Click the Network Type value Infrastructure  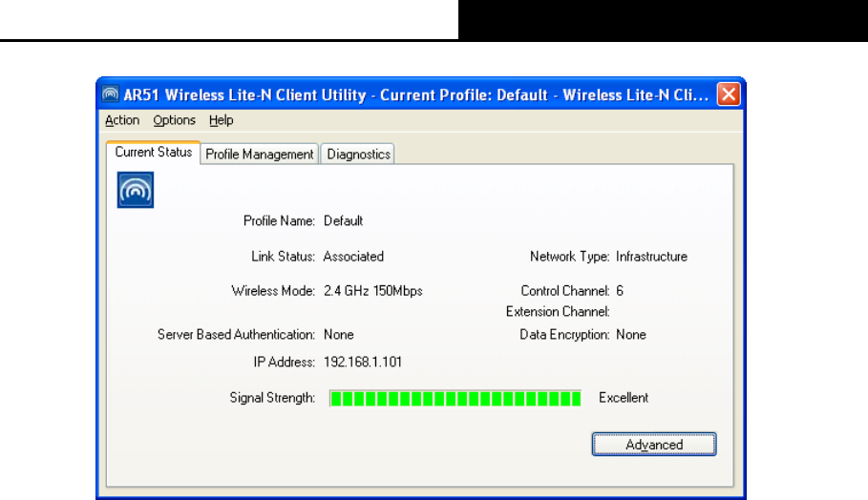point(651,257)
